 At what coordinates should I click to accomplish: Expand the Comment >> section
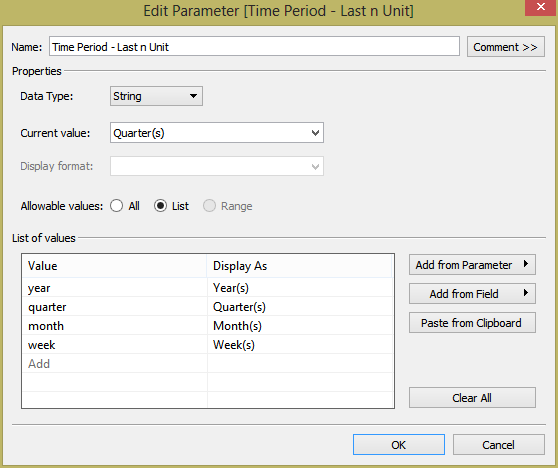tap(506, 47)
